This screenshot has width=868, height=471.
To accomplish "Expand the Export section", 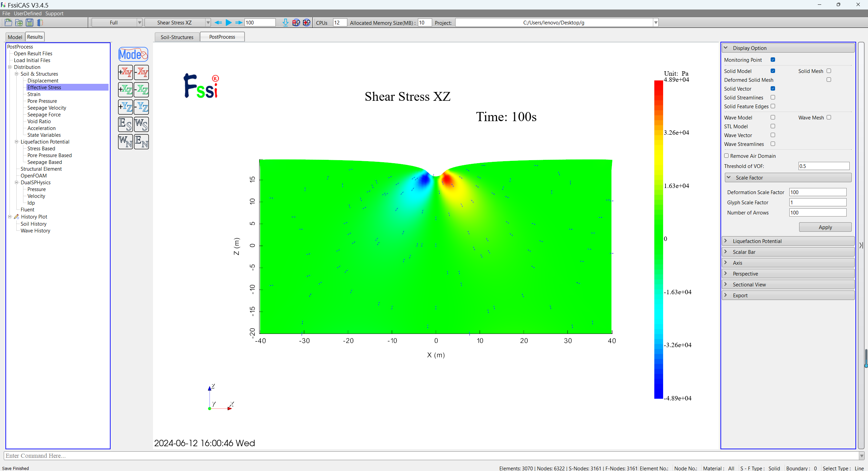I will 788,296.
